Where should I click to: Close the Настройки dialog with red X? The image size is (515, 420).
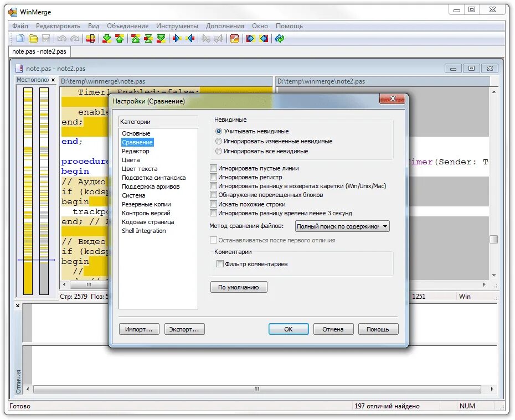(393, 98)
